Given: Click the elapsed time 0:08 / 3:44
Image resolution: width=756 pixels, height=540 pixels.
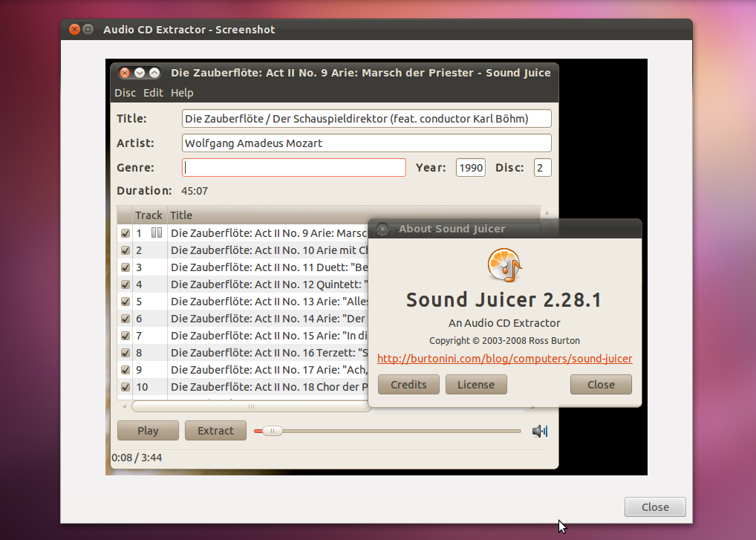Looking at the screenshot, I should tap(137, 458).
